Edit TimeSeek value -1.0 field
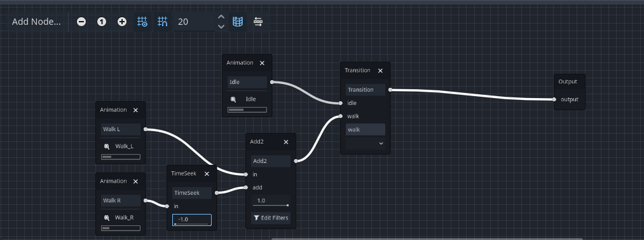 pos(192,220)
